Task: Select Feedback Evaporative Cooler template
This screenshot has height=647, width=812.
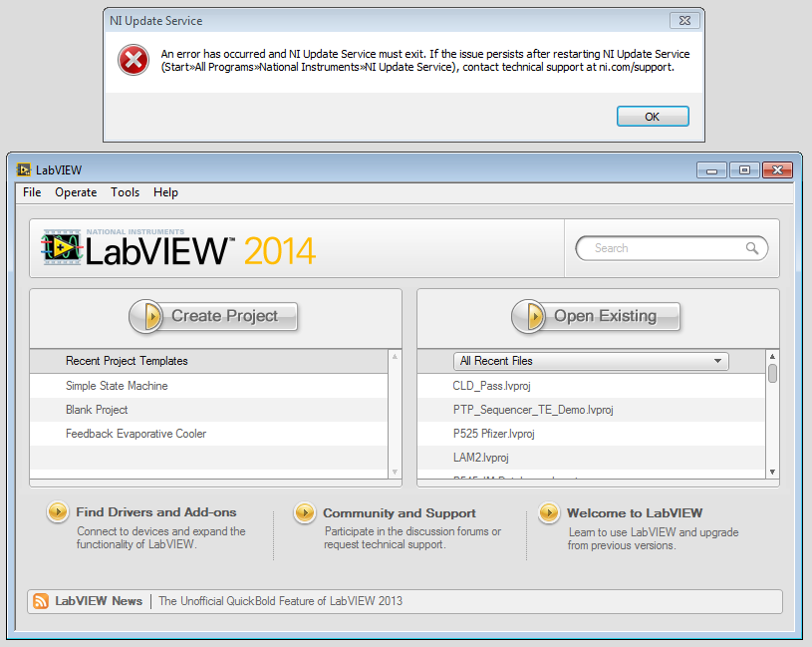Action: coord(208,434)
